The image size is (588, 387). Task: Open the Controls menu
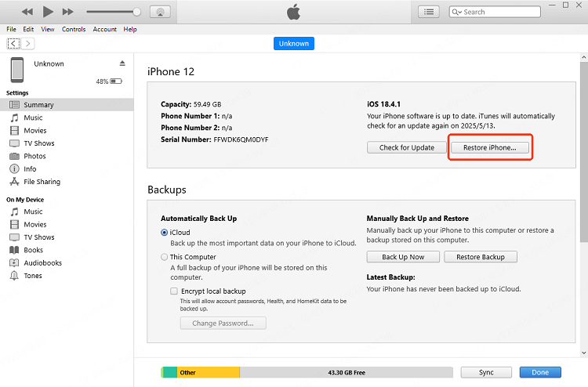[x=74, y=29]
